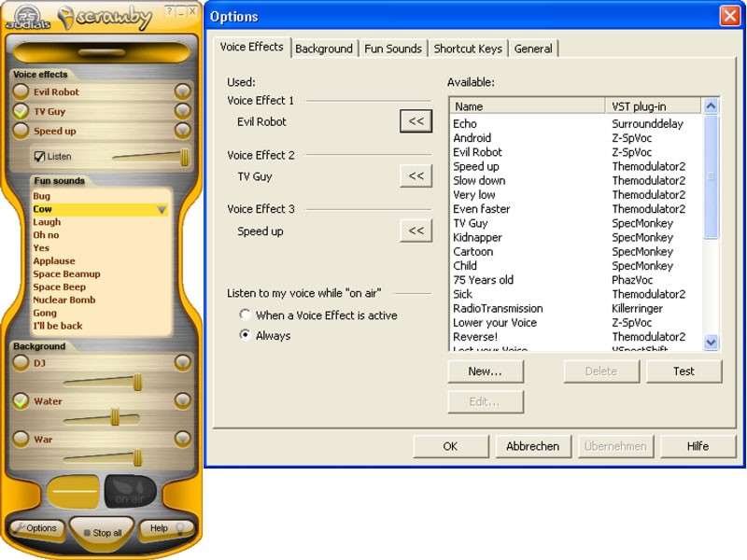Select Kidnapper in the available effects list

(x=477, y=237)
